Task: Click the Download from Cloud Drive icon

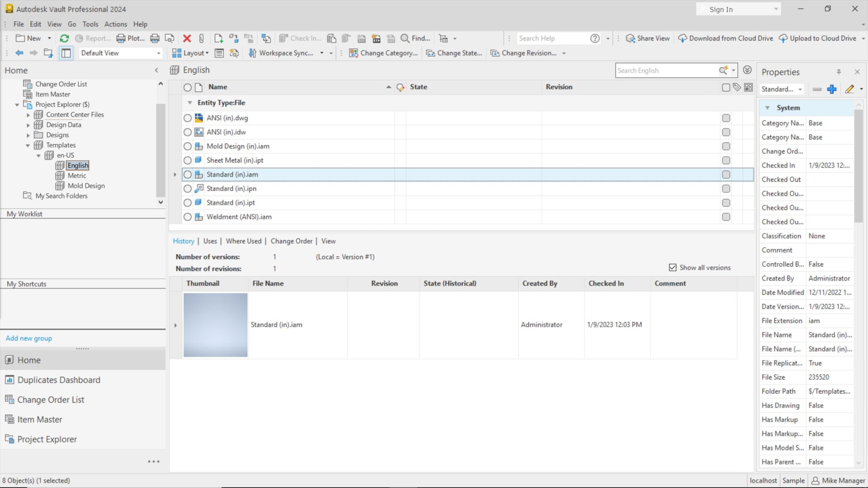Action: pyautogui.click(x=726, y=38)
